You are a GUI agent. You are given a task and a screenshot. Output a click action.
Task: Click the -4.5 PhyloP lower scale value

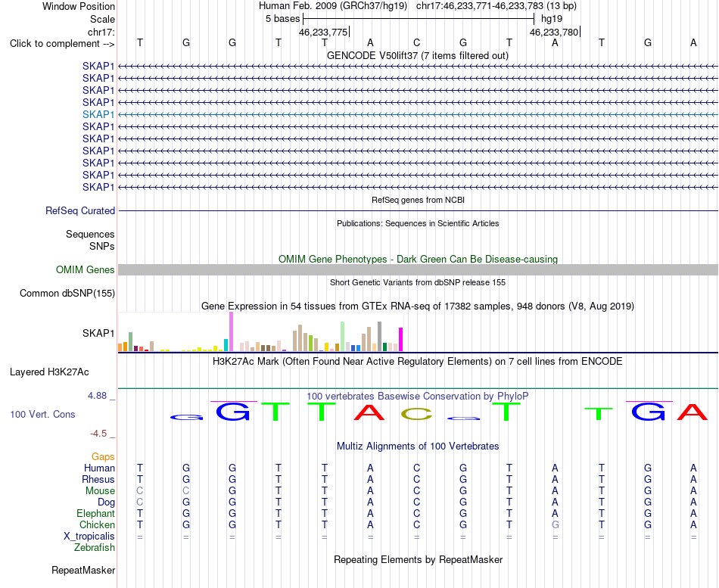(x=98, y=434)
